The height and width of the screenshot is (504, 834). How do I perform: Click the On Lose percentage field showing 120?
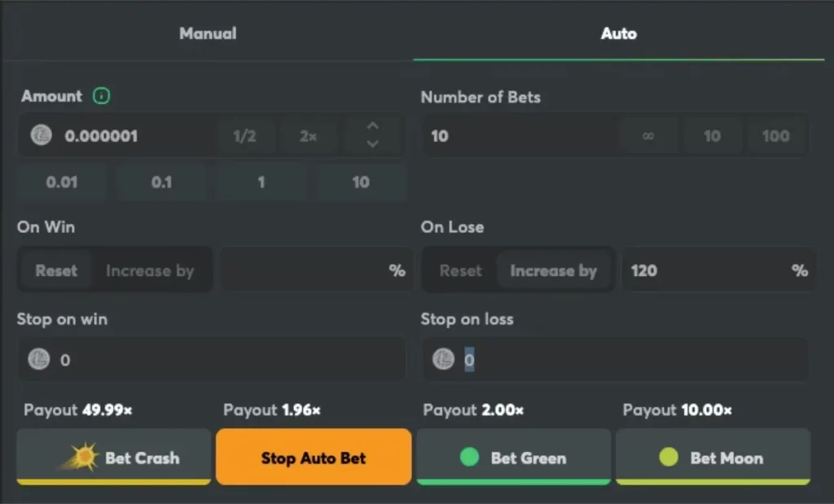pos(718,270)
